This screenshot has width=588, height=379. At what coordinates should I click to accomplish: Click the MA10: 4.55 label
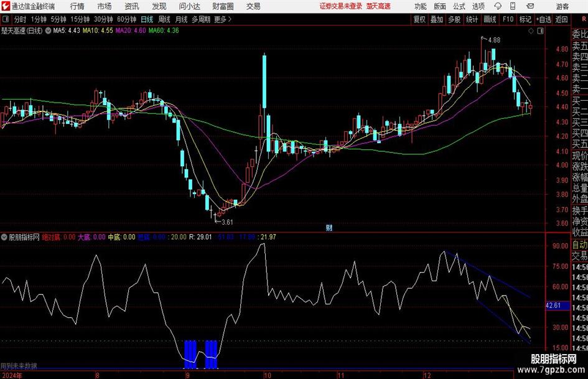click(98, 30)
